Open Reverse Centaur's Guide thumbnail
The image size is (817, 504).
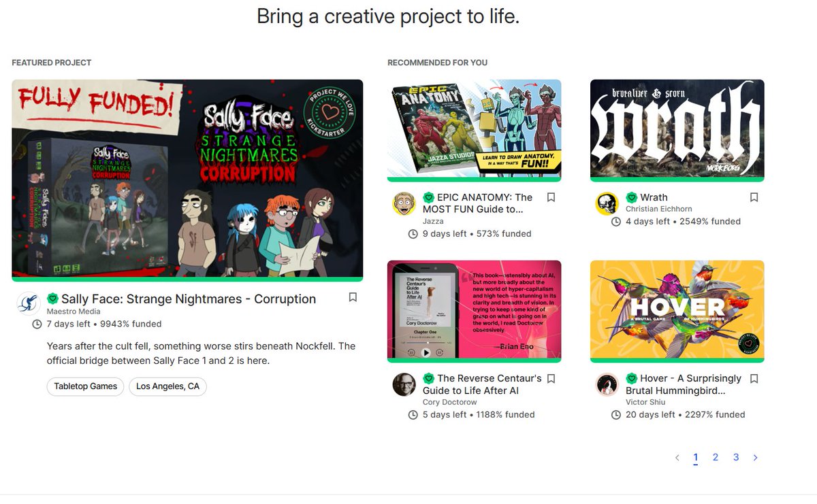coord(475,309)
